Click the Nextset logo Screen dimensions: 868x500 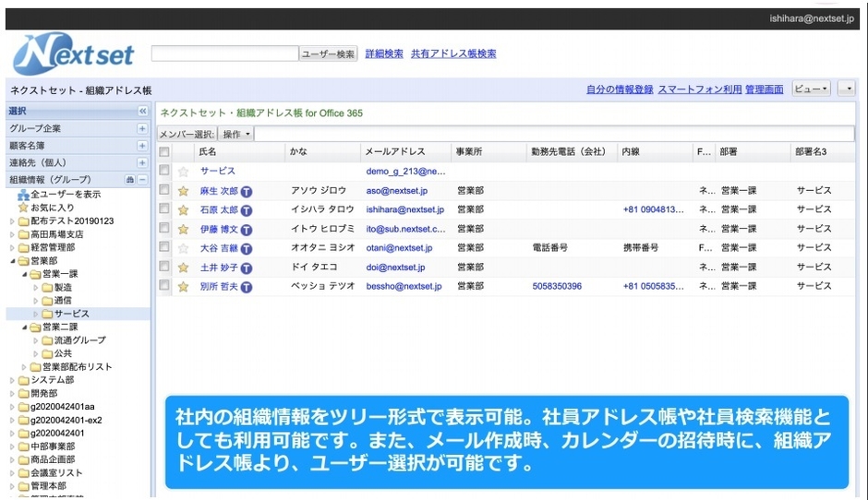73,54
